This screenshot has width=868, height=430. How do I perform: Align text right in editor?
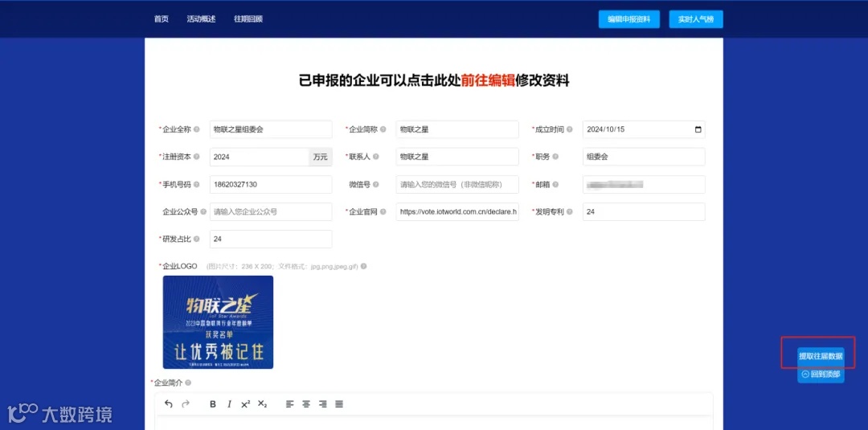click(323, 404)
